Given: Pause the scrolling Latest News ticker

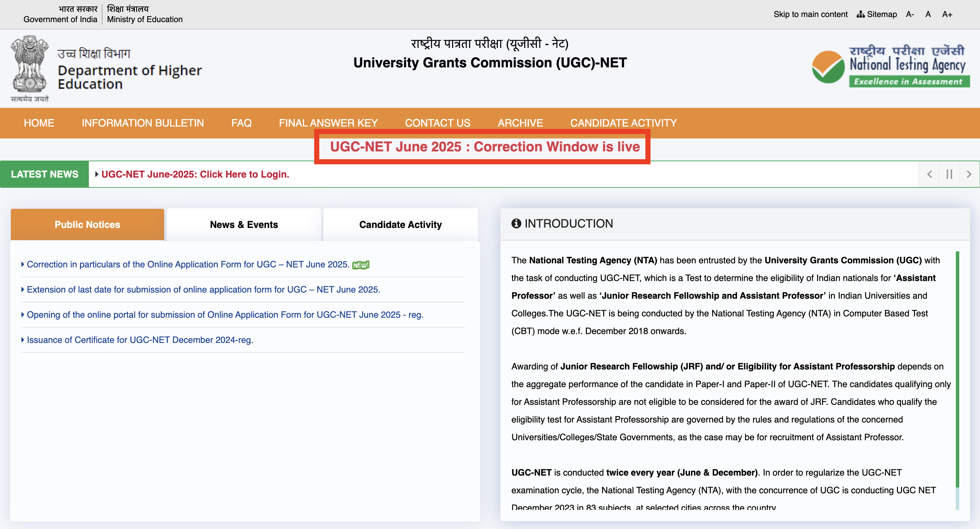Looking at the screenshot, I should coord(949,174).
